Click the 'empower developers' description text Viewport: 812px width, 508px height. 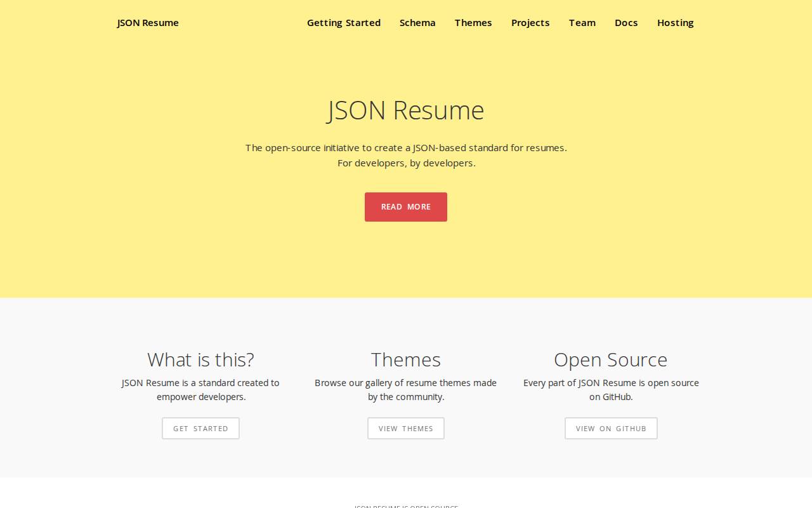pyautogui.click(x=200, y=390)
